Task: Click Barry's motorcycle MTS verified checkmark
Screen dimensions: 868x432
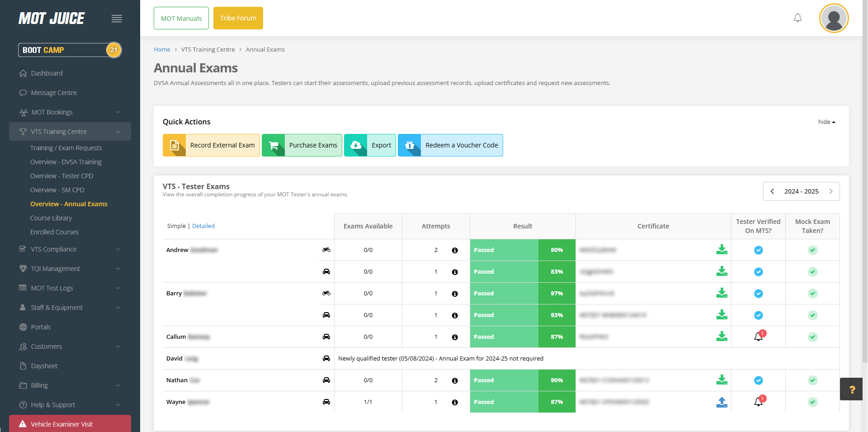Action: click(758, 294)
